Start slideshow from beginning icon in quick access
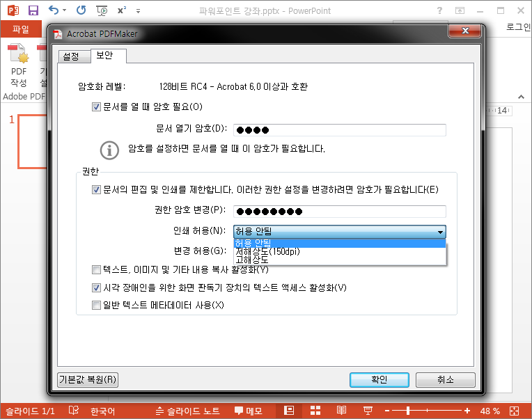Screen dimensions: 532x419 (x=102, y=10)
